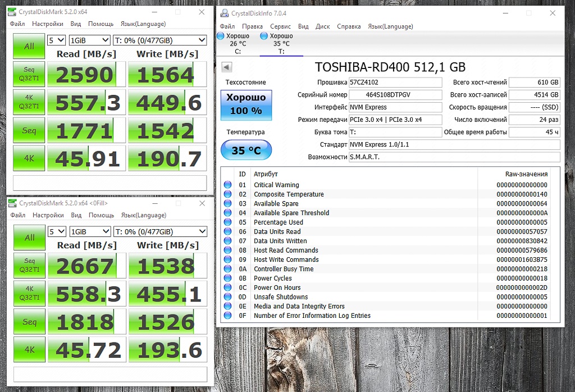Run 4K test in 0Fill CrystalDiskMark
This screenshot has width=575, height=392.
[x=29, y=349]
